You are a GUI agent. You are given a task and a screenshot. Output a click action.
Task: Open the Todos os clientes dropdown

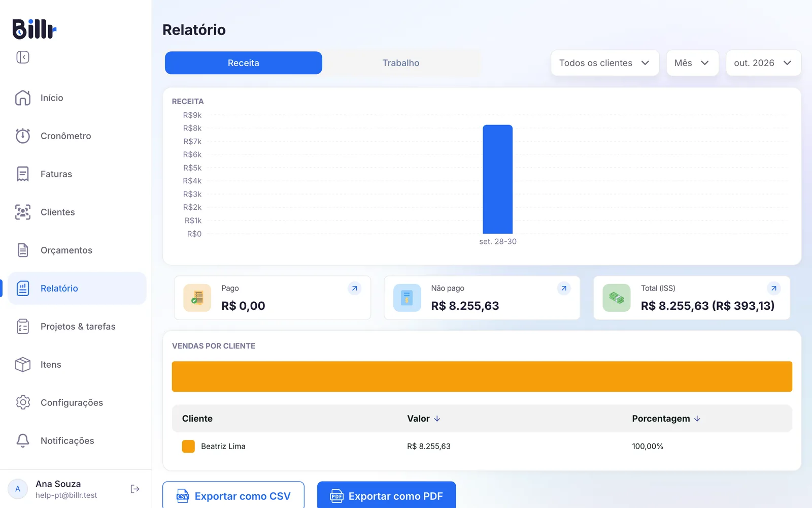pyautogui.click(x=605, y=63)
